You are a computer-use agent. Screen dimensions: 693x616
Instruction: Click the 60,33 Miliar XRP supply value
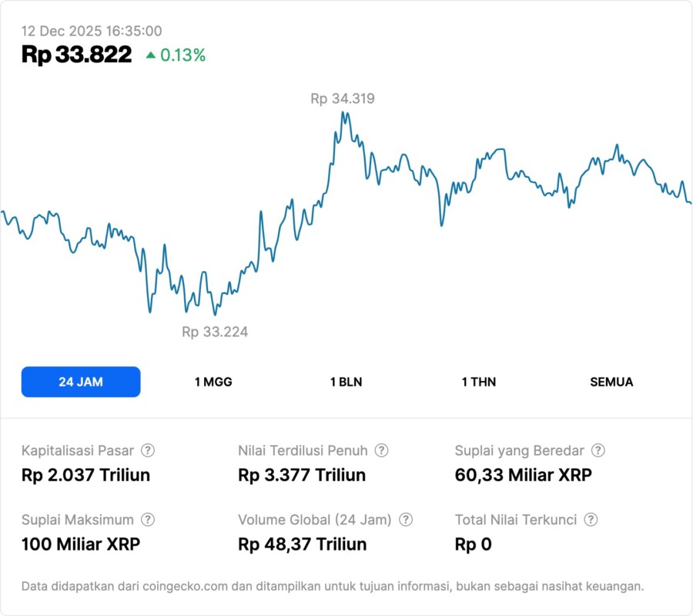click(523, 475)
